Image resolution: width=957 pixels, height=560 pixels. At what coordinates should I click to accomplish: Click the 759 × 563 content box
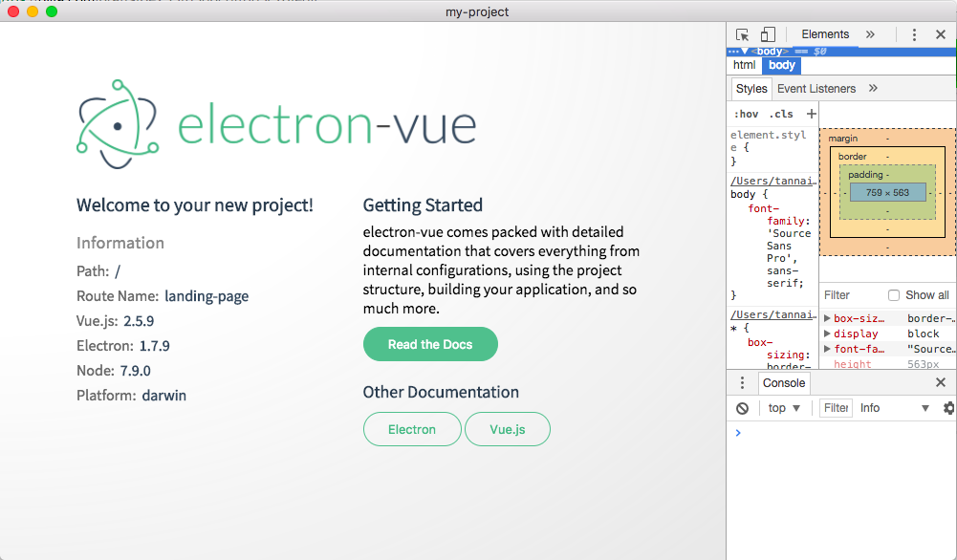coord(887,193)
